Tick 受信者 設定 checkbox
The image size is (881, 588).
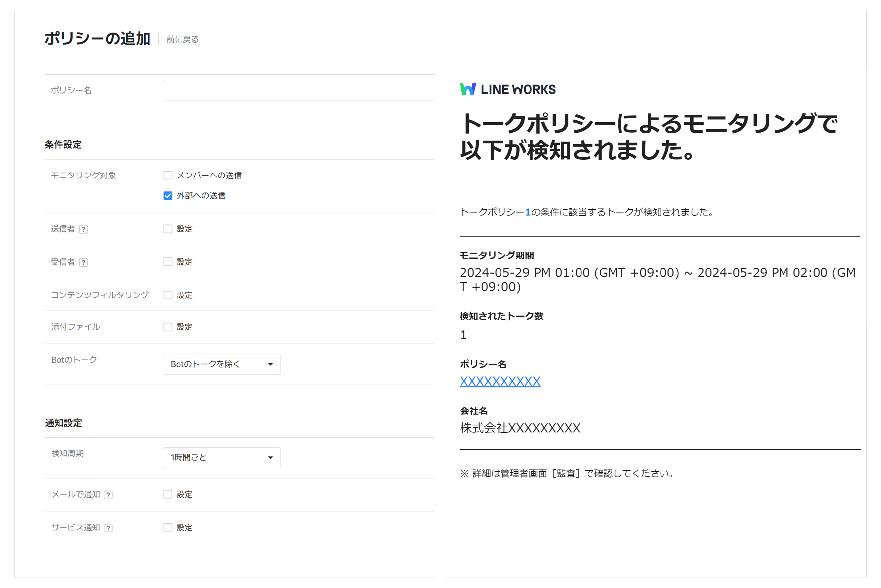pyautogui.click(x=168, y=262)
